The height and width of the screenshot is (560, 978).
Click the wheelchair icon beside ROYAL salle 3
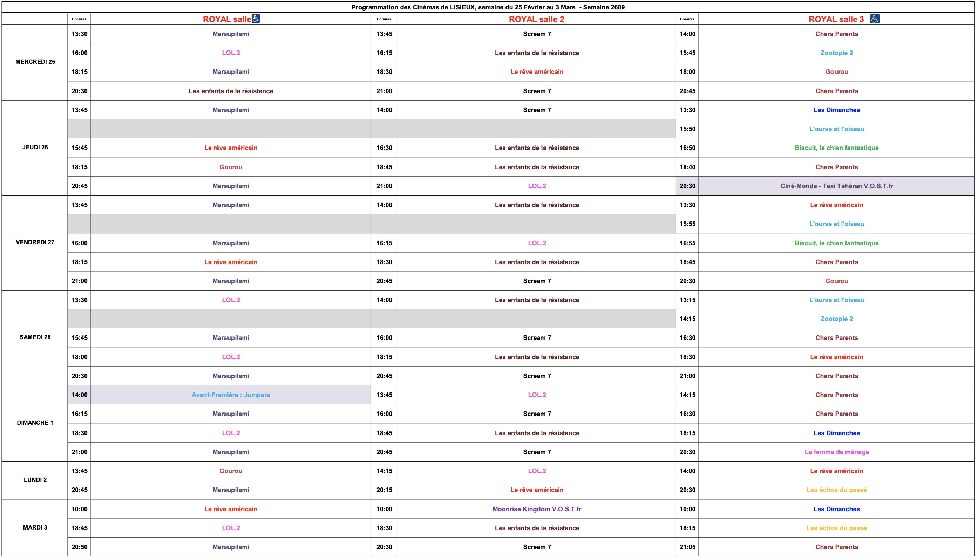875,19
